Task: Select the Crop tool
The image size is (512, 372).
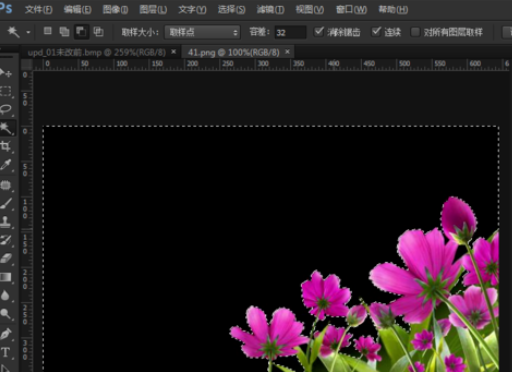Action: [x=6, y=146]
